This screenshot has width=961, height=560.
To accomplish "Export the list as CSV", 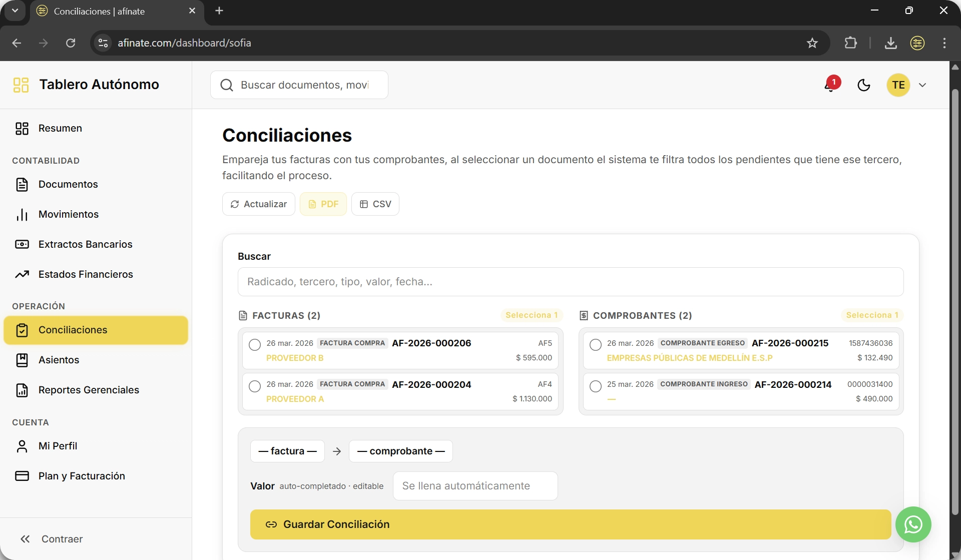I will pyautogui.click(x=375, y=204).
